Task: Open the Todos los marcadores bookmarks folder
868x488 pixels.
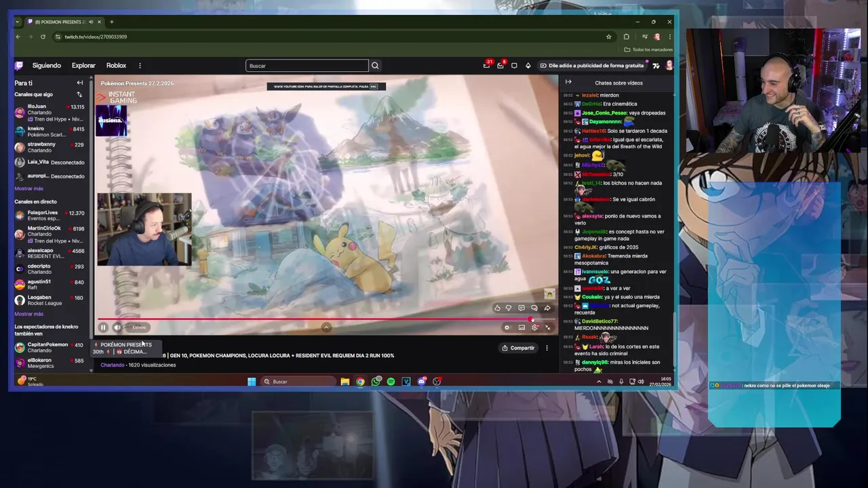Action: coord(648,49)
